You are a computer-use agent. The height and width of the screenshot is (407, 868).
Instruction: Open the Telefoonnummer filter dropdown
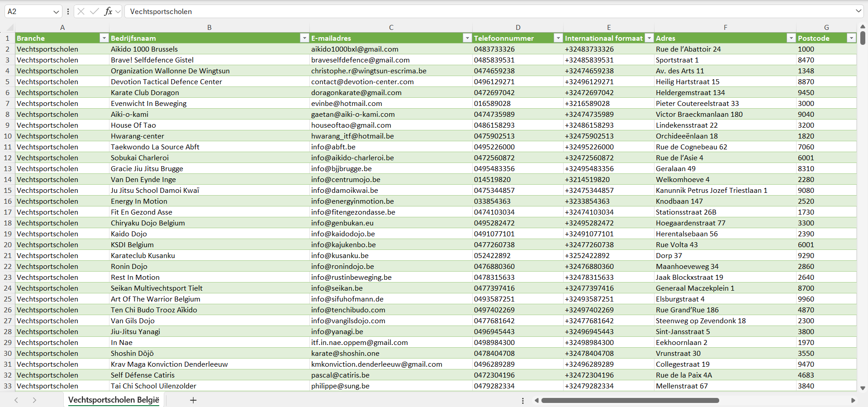[x=558, y=38]
